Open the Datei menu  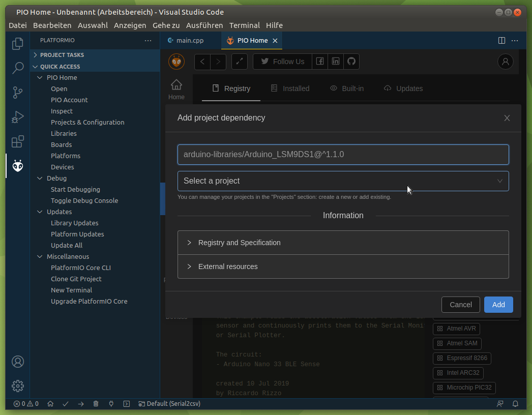[18, 25]
